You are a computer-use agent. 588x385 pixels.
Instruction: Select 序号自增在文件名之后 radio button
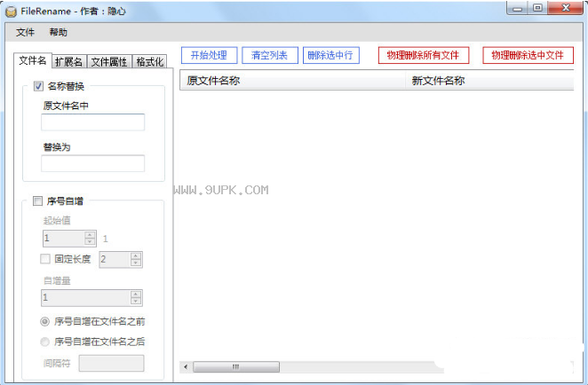(44, 342)
